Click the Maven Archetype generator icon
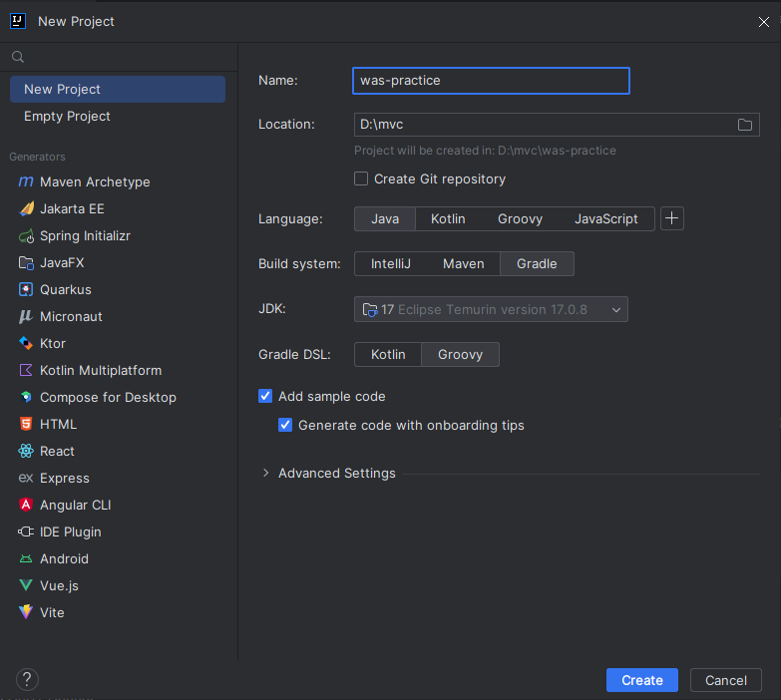781x700 pixels. pyautogui.click(x=26, y=181)
